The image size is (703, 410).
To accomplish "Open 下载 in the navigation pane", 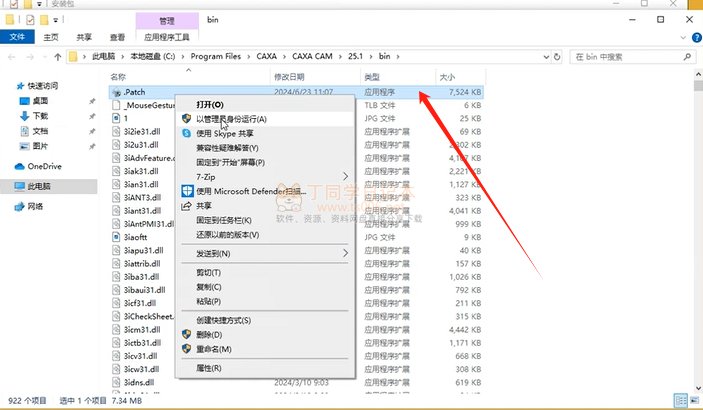I will [x=40, y=116].
